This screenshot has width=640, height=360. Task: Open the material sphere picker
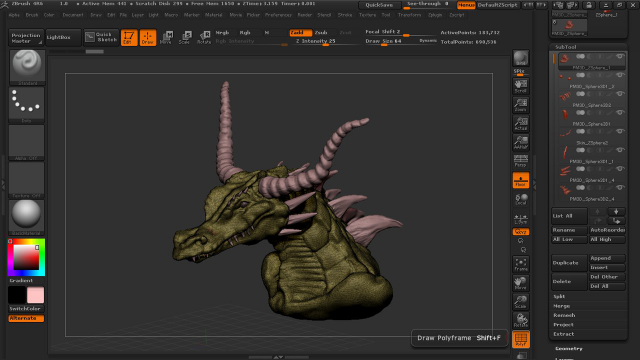point(27,217)
